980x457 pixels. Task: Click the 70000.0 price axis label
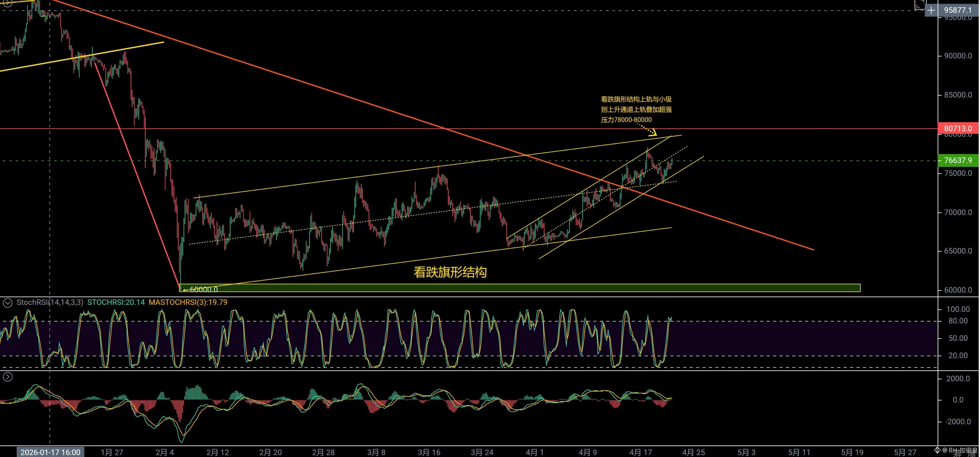tap(958, 212)
